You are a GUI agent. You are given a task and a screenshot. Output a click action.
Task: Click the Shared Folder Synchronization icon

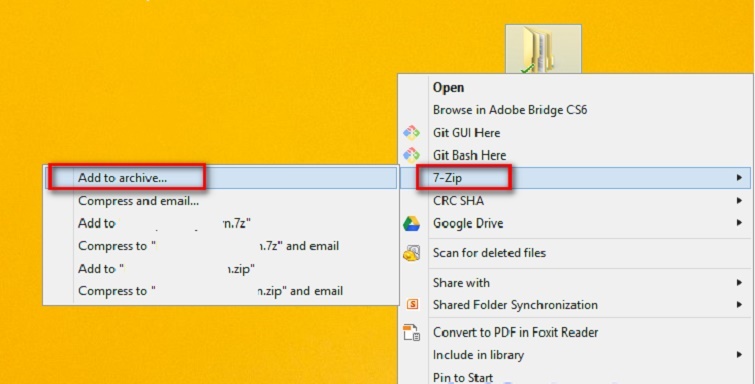[x=412, y=305]
